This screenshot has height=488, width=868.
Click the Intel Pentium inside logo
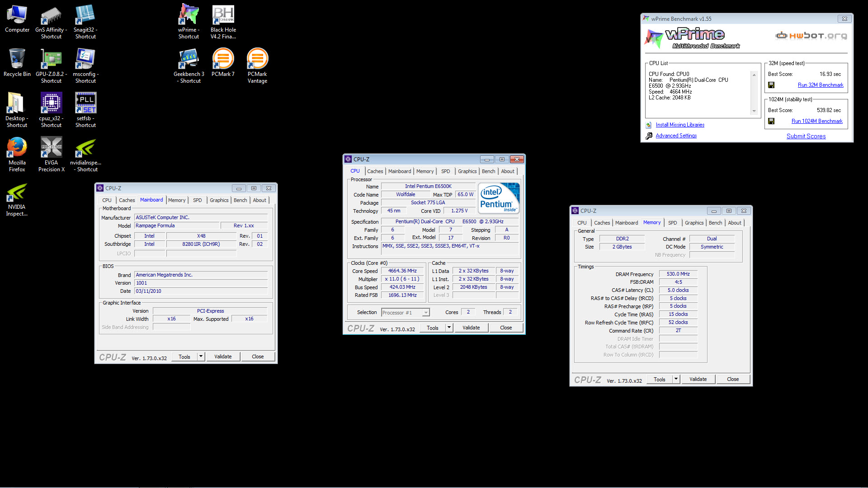point(499,198)
